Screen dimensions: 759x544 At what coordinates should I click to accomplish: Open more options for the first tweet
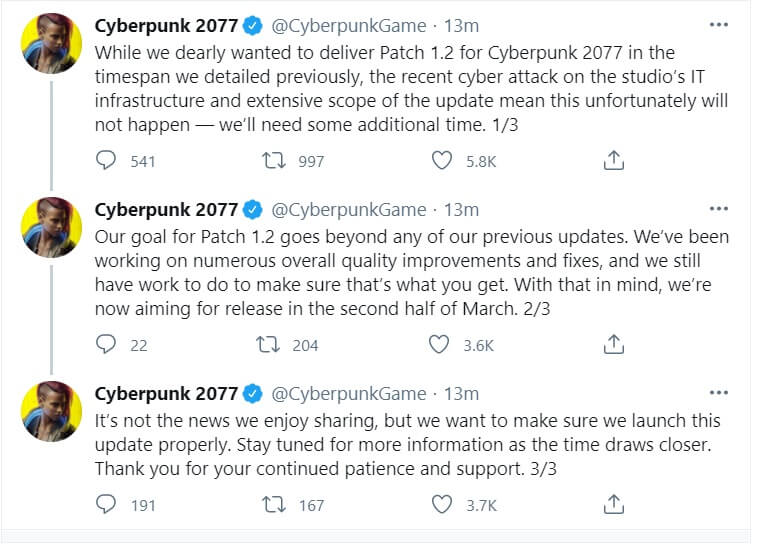(718, 24)
